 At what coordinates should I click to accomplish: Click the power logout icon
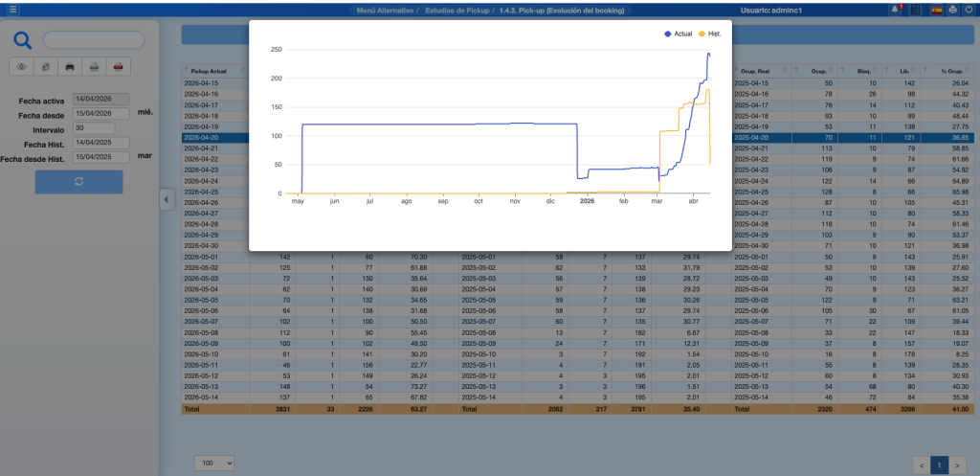point(969,9)
